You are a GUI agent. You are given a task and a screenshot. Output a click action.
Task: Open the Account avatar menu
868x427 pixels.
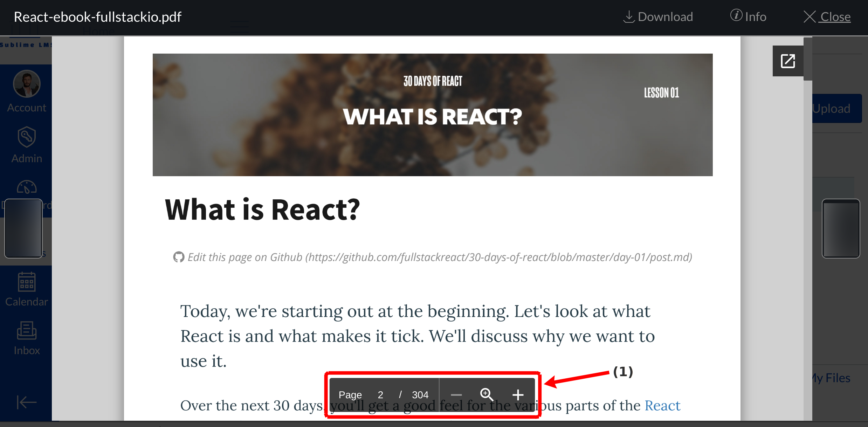[27, 84]
